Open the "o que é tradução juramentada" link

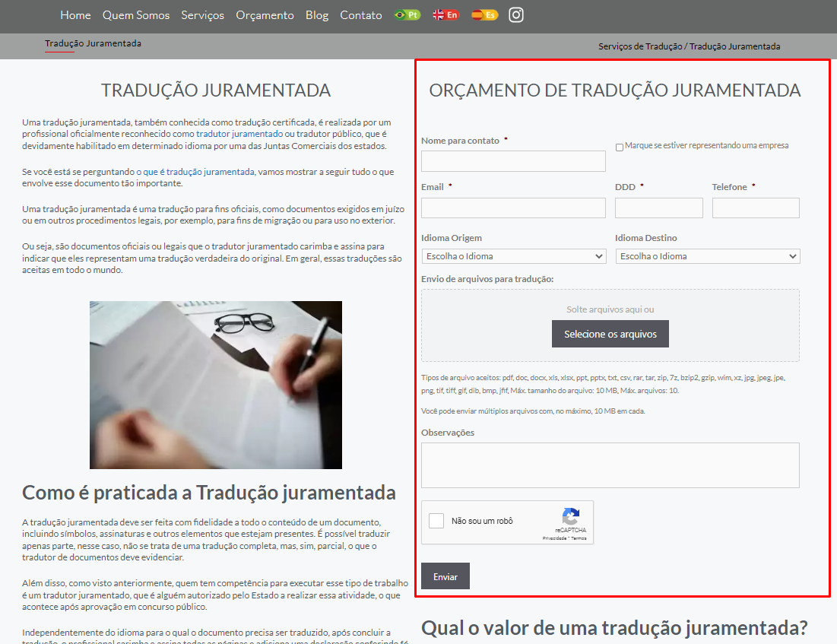[x=199, y=172]
